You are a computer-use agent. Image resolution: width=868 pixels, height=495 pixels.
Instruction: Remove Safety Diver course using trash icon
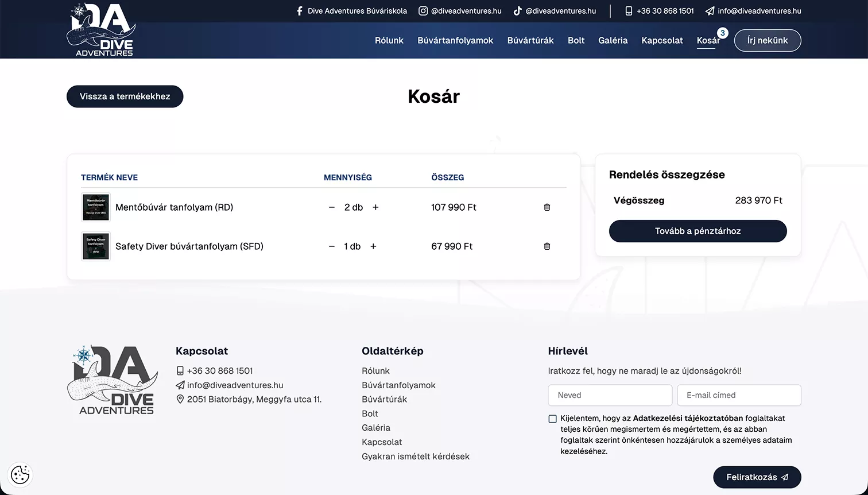point(547,246)
